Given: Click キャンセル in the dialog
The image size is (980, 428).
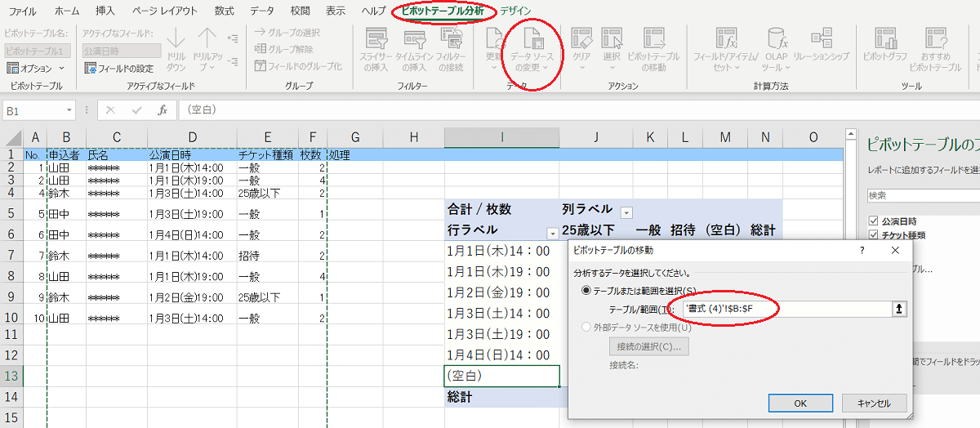Looking at the screenshot, I should [873, 403].
